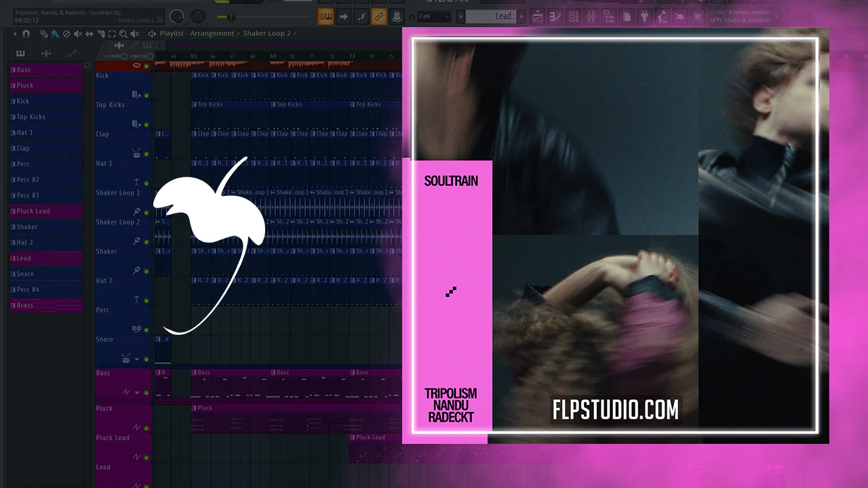Screen dimensions: 868x488
Task: Click the drum icon on Clap track
Action: 136,152
